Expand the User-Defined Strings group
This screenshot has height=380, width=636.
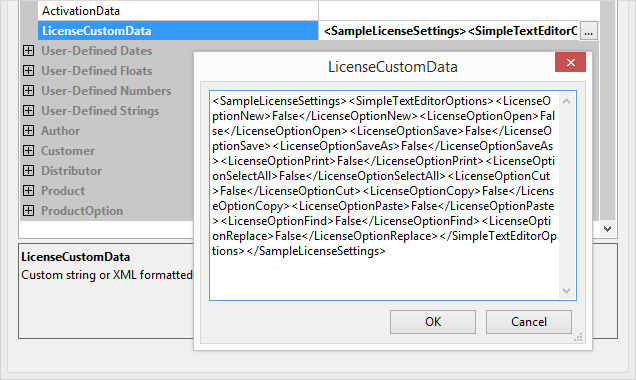28,111
